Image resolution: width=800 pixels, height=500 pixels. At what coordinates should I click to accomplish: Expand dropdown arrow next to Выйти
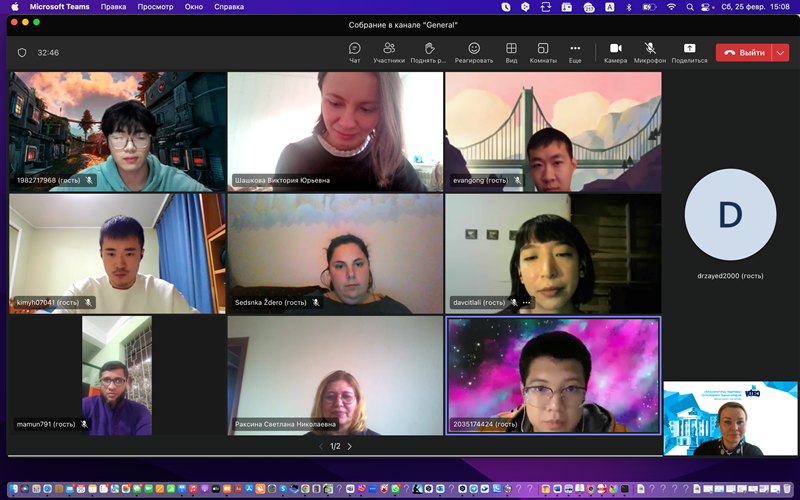(x=781, y=53)
